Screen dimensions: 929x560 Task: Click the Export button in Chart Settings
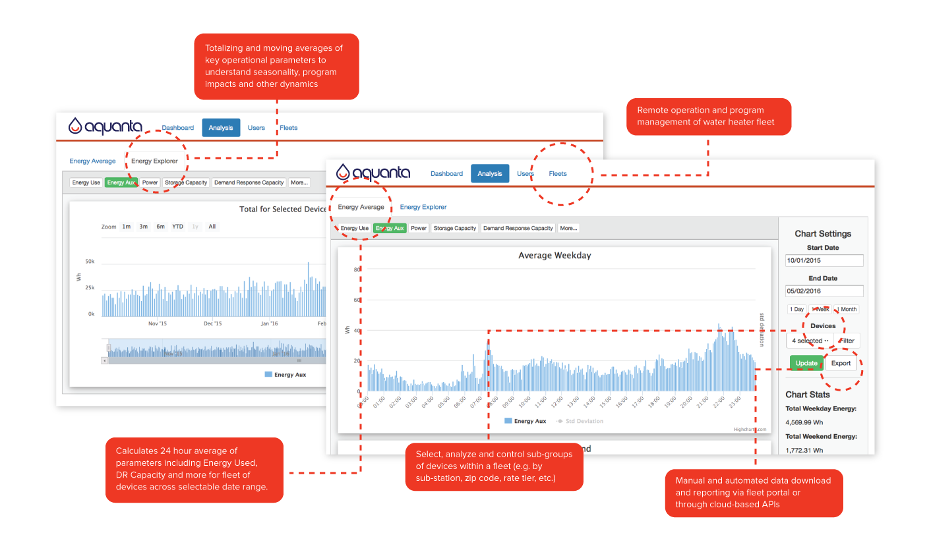(841, 363)
